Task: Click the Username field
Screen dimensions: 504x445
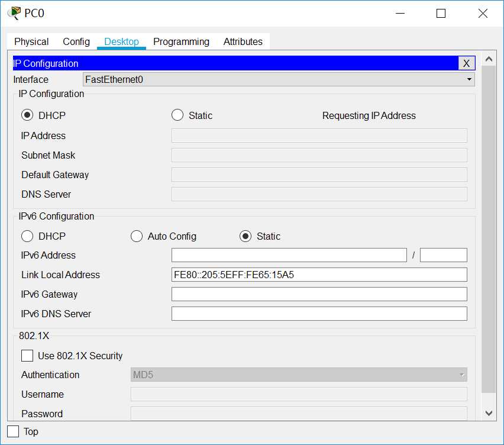Action: [x=299, y=394]
